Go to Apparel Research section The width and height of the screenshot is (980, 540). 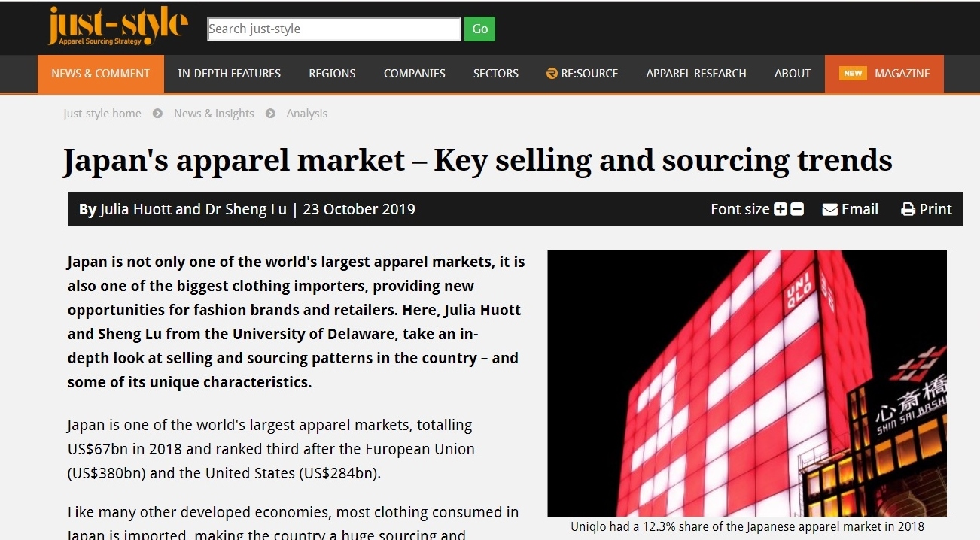pos(695,74)
